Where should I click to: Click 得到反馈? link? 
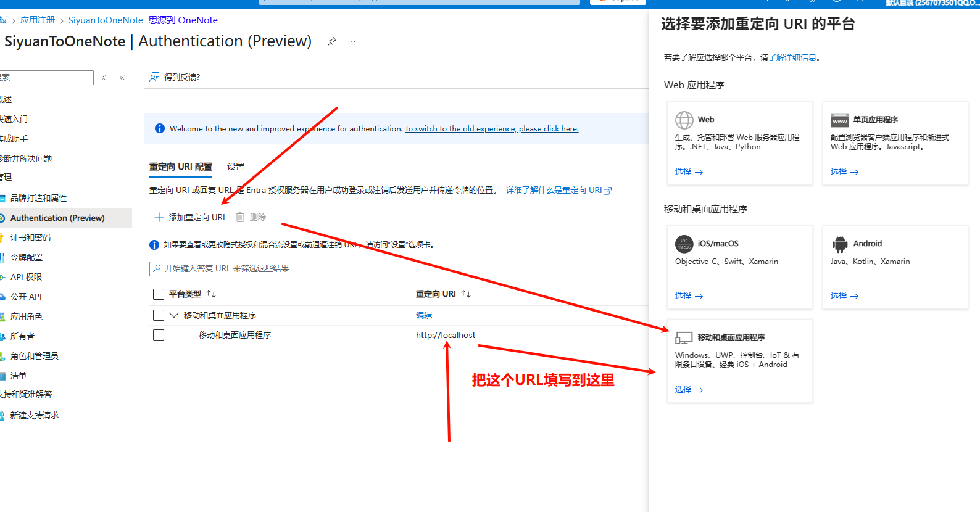pyautogui.click(x=182, y=77)
